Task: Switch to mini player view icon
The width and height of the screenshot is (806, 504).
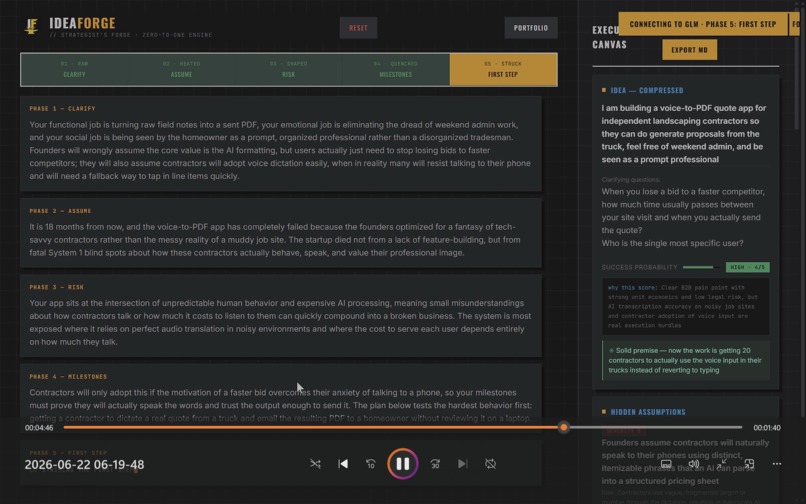Action: pos(749,464)
